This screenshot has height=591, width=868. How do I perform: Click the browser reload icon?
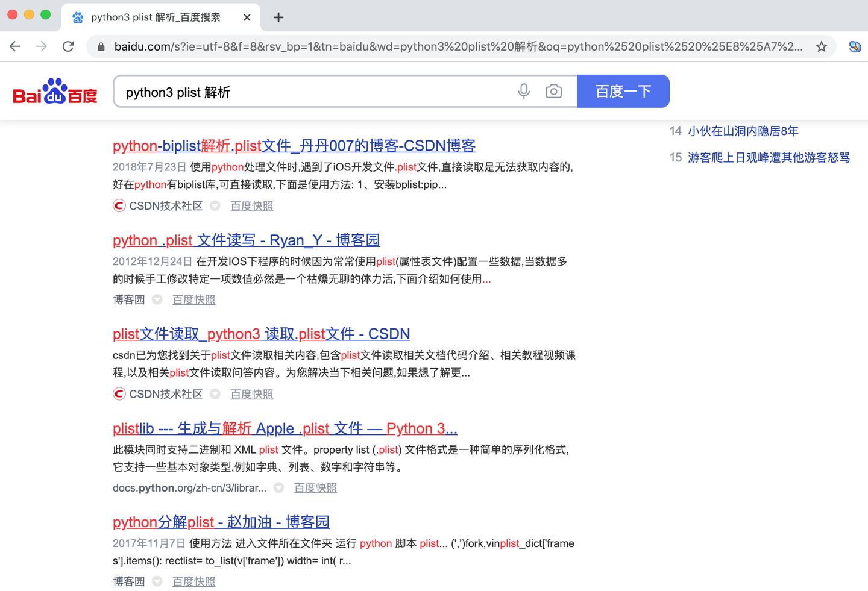(68, 46)
